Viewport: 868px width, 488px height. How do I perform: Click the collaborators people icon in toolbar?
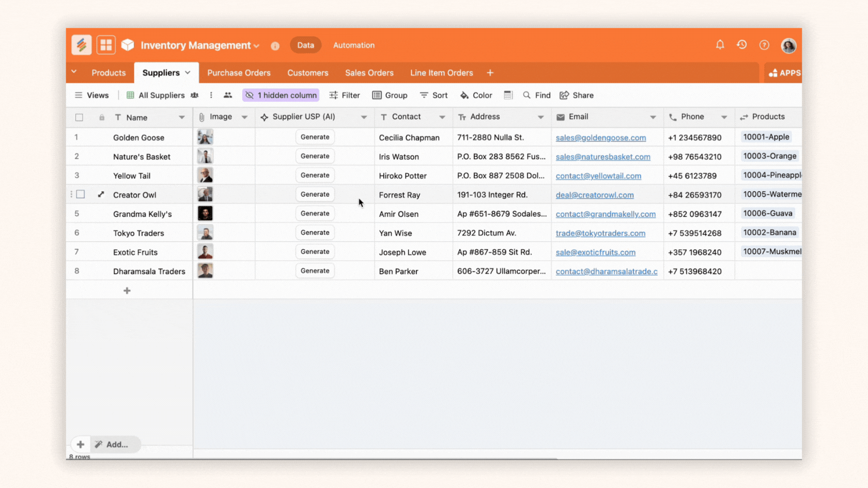coord(228,95)
